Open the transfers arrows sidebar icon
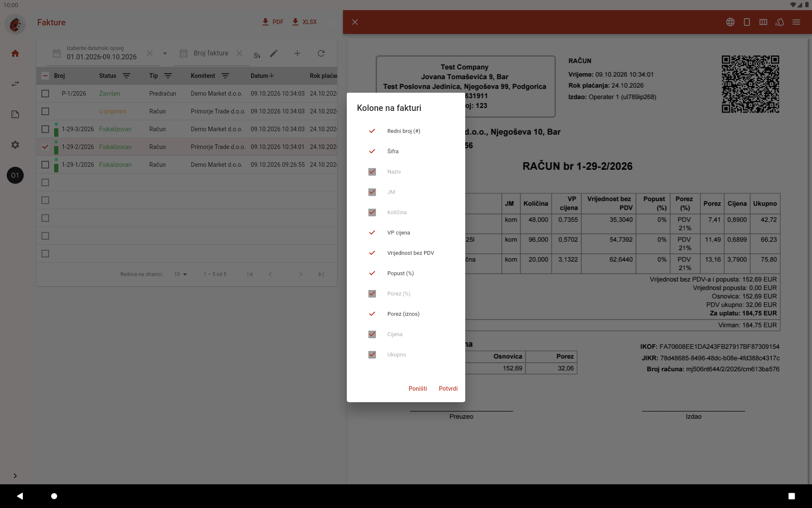 click(x=15, y=84)
